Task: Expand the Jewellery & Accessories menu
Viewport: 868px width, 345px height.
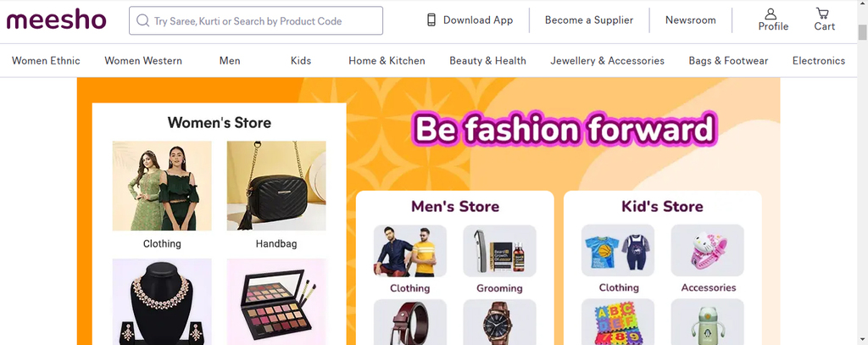Action: coord(607,60)
